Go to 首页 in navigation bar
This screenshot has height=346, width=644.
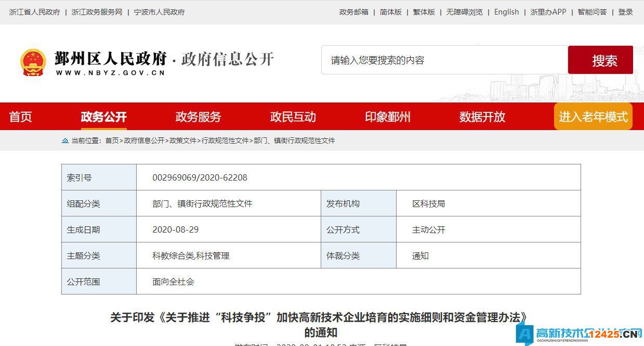(21, 117)
